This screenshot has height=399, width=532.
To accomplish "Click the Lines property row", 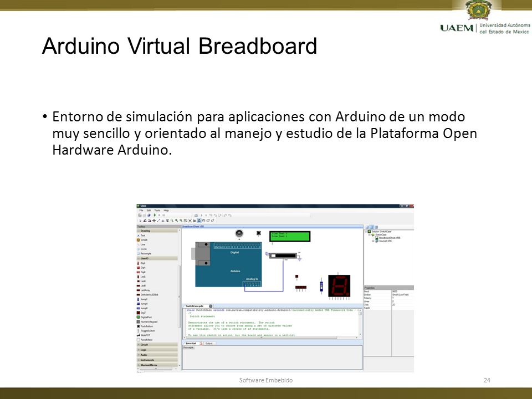I will (389, 301).
